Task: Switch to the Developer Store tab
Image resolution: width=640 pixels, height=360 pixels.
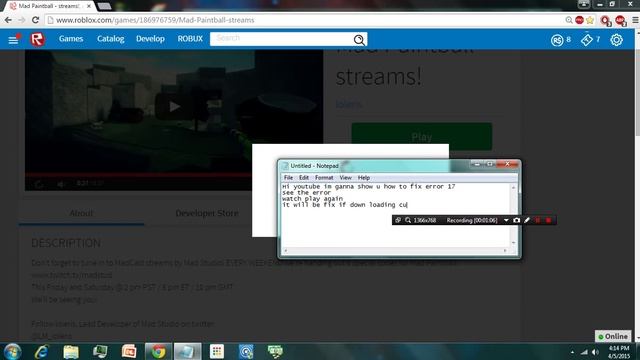Action: (207, 213)
